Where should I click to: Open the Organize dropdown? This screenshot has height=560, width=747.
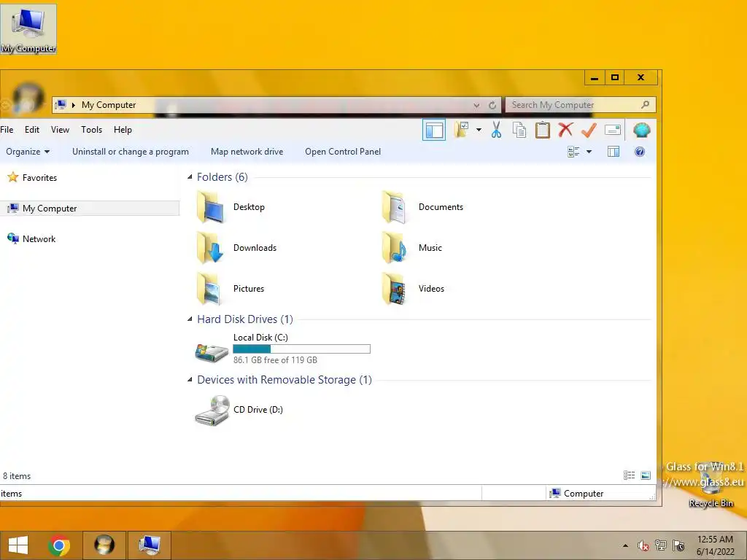click(x=28, y=152)
